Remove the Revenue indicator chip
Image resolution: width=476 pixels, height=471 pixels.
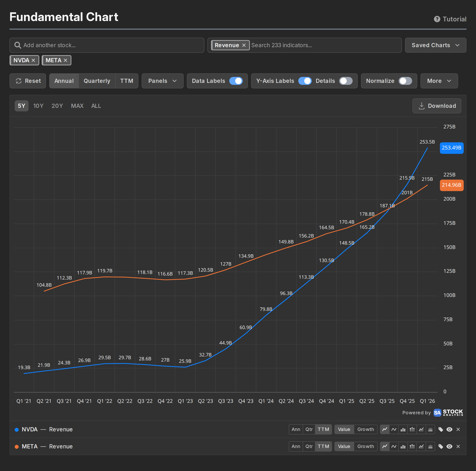(x=244, y=45)
